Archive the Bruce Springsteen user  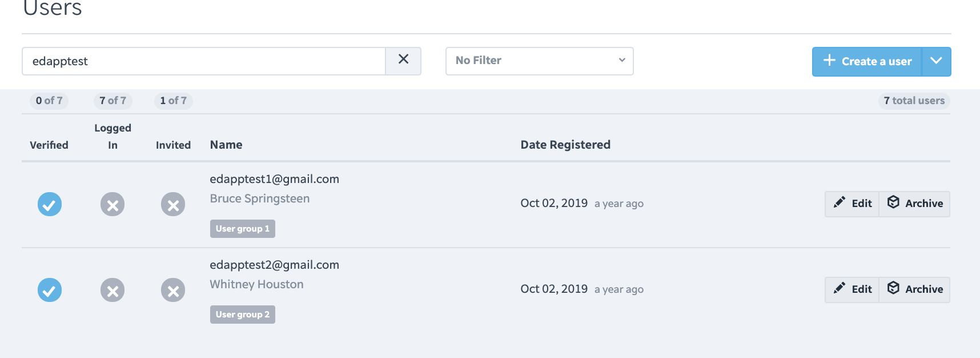[x=915, y=204]
